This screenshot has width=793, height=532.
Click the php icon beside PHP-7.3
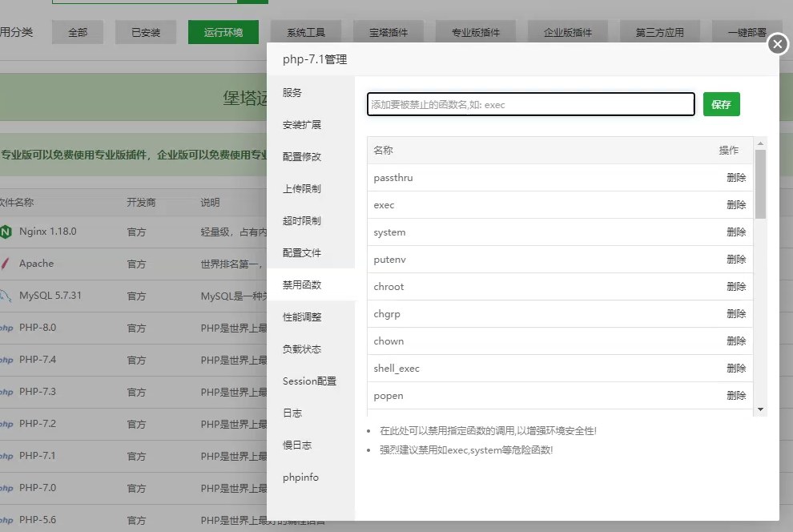coord(6,392)
